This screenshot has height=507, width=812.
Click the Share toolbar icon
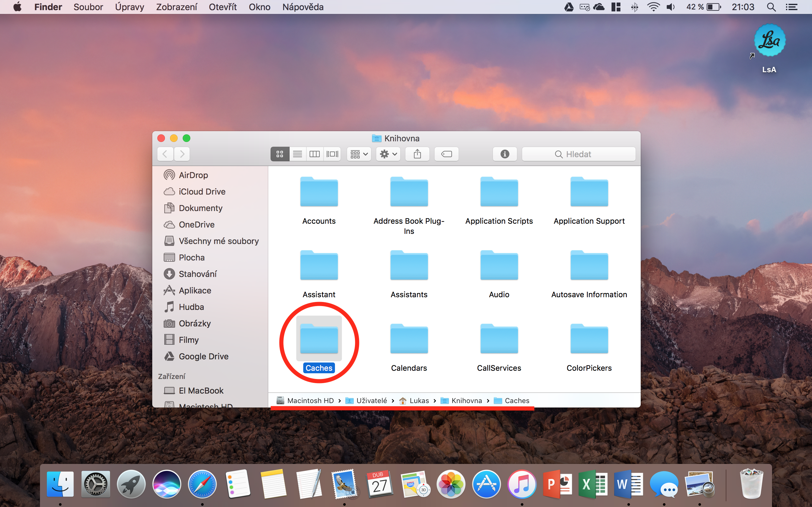tap(417, 154)
